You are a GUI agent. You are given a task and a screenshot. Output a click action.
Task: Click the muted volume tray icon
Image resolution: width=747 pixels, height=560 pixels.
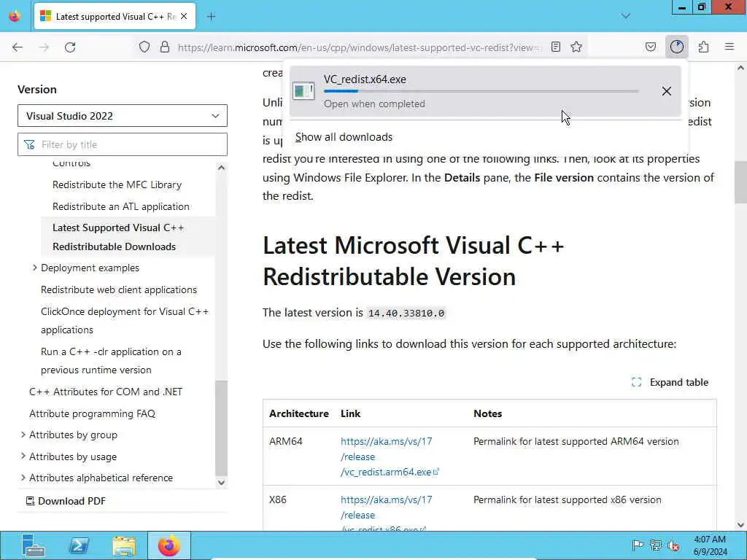tap(673, 545)
